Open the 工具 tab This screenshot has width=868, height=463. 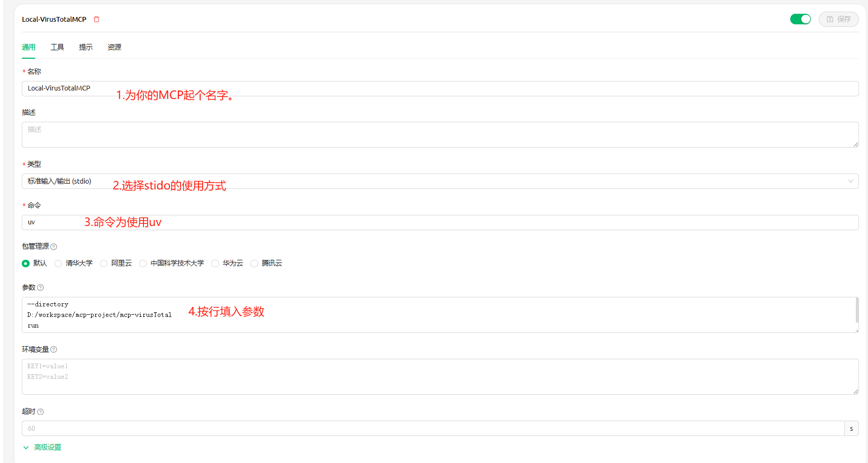tap(57, 47)
